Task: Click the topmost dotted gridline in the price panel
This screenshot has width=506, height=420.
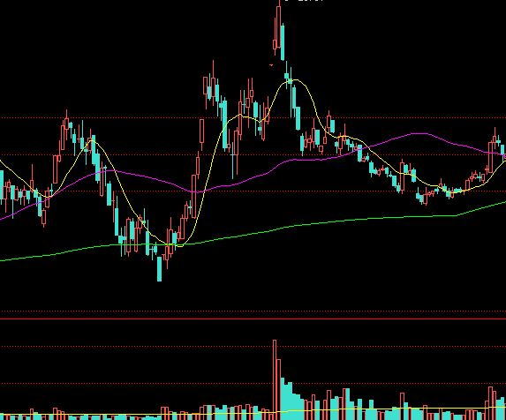Action: (253, 118)
